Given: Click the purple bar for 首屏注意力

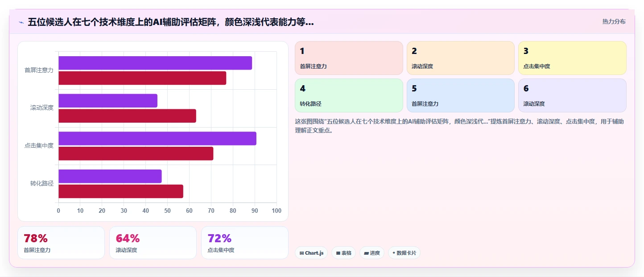Looking at the screenshot, I should 155,63.
